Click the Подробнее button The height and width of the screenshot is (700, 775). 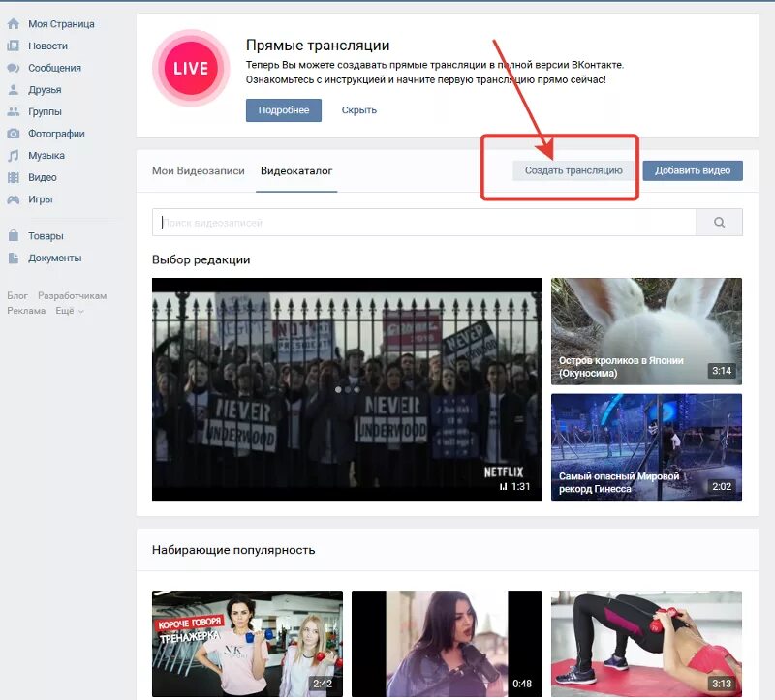click(284, 110)
